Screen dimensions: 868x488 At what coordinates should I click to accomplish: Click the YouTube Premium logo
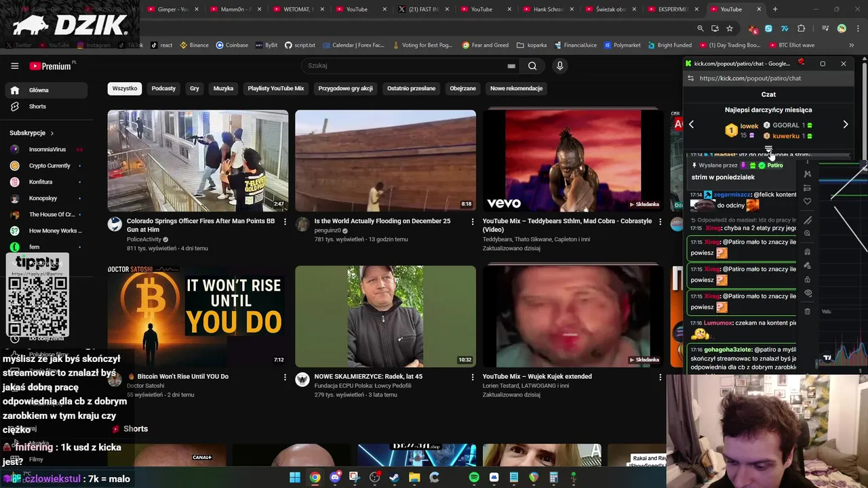point(50,66)
